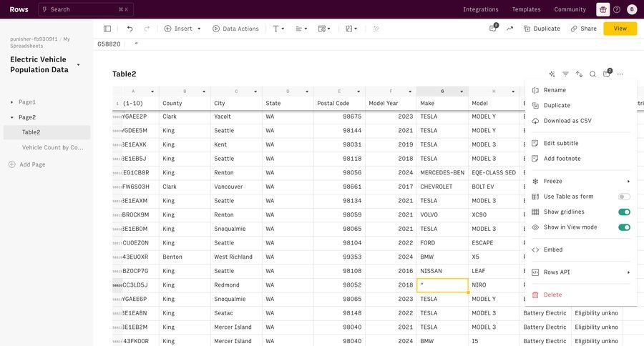The height and width of the screenshot is (346, 644).
Task: Click the sort icon for Table2
Action: click(x=579, y=74)
